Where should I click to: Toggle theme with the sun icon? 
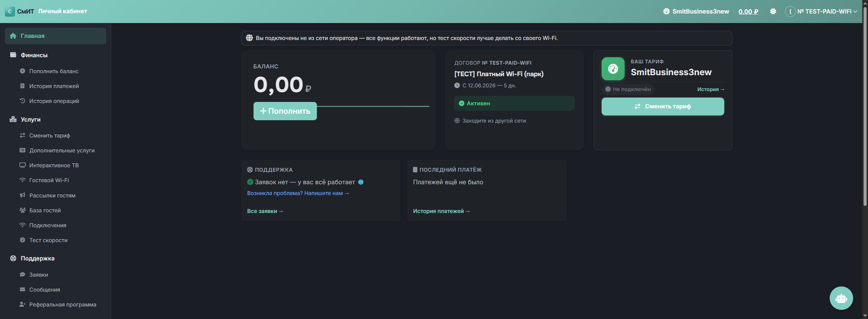(773, 12)
